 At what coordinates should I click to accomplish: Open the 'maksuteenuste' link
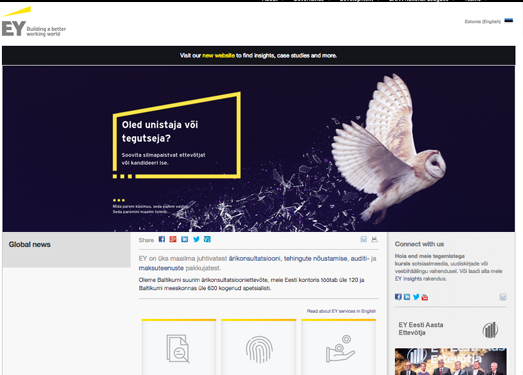(x=161, y=268)
